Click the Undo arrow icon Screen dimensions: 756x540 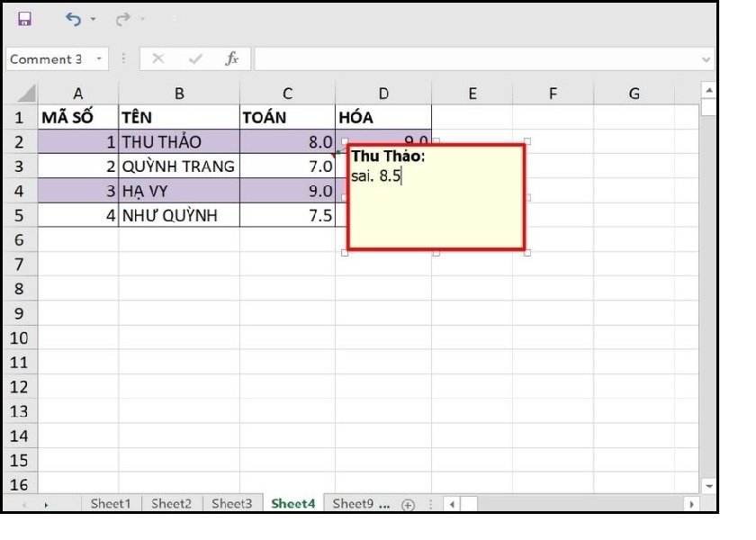tap(73, 19)
